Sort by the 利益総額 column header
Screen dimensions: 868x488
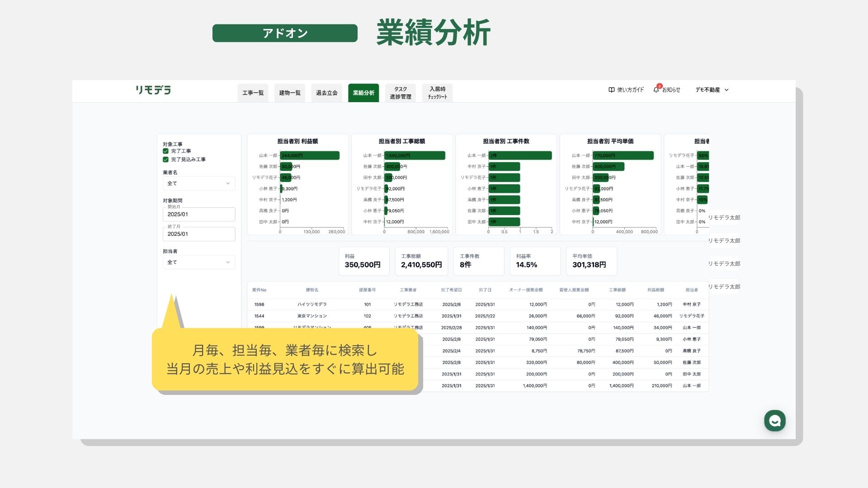pyautogui.click(x=655, y=290)
